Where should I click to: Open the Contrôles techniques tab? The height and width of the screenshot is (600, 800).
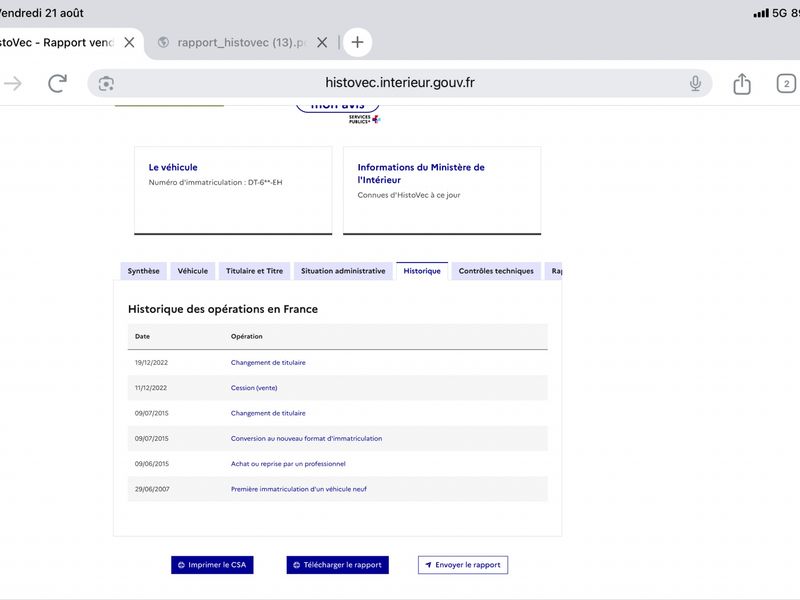point(496,271)
